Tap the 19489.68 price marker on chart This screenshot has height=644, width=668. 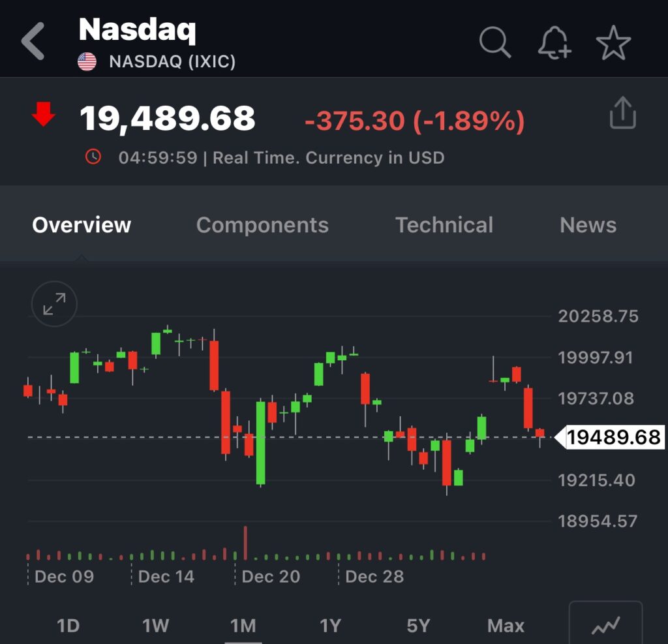click(x=613, y=437)
